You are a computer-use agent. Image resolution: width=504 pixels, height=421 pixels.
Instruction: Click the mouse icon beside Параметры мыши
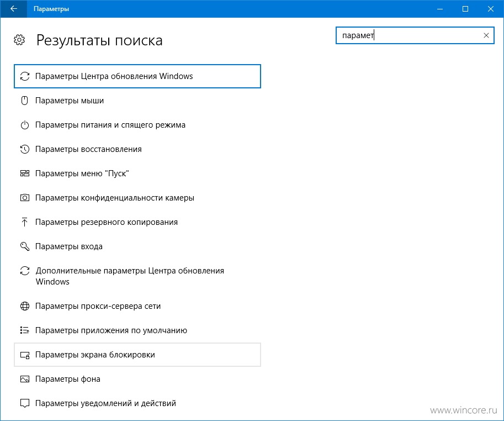click(25, 101)
